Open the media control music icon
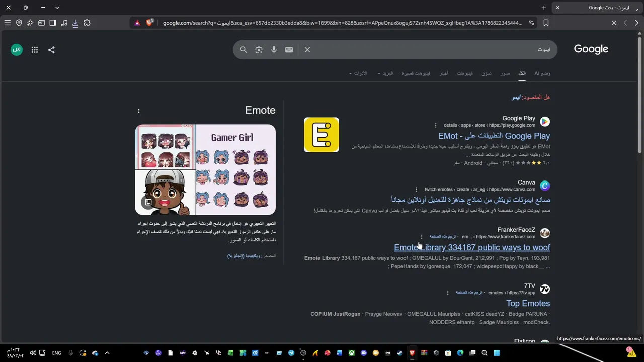The height and width of the screenshot is (362, 644). (64, 23)
